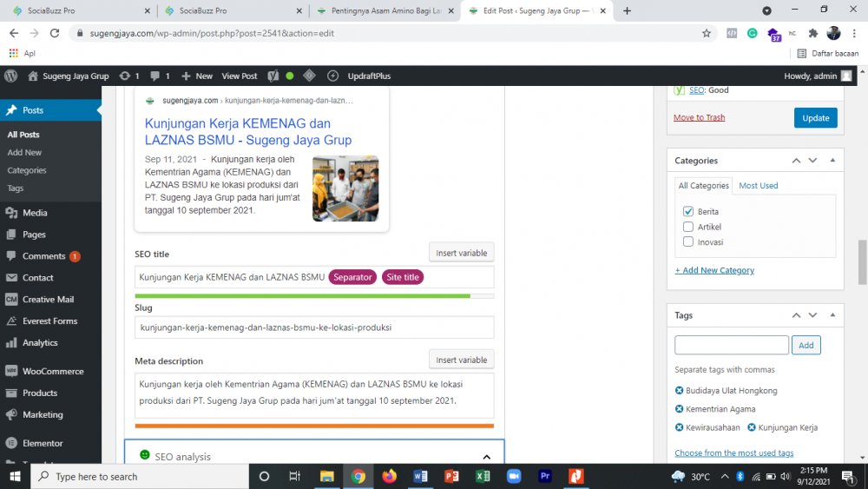Reload the browser page
This screenshot has width=868, height=489.
tap(54, 33)
